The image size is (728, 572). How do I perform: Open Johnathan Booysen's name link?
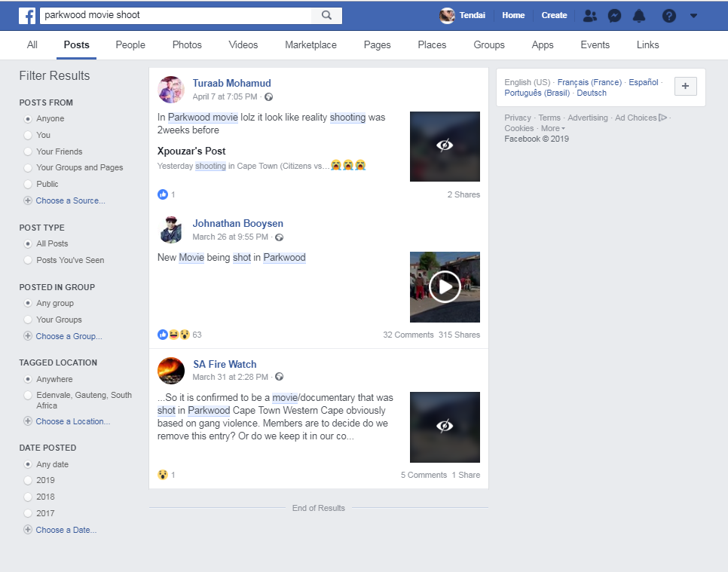(237, 223)
